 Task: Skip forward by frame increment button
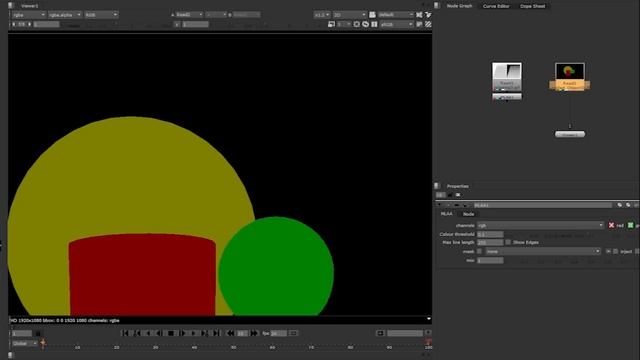[x=254, y=333]
